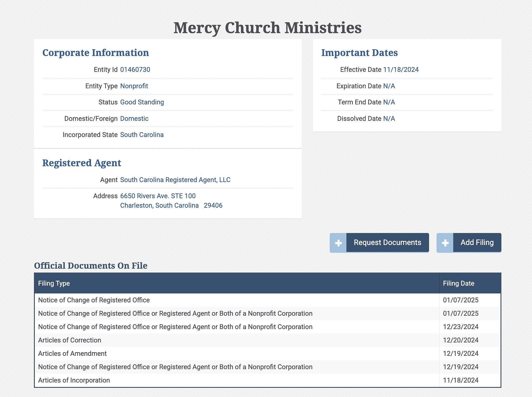The image size is (532, 397).
Task: Click the Incorporated State value South Carolina
Action: (x=142, y=135)
